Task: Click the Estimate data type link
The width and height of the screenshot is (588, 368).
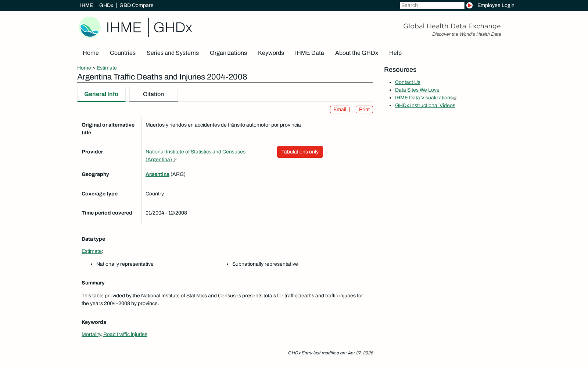Action: 92,251
